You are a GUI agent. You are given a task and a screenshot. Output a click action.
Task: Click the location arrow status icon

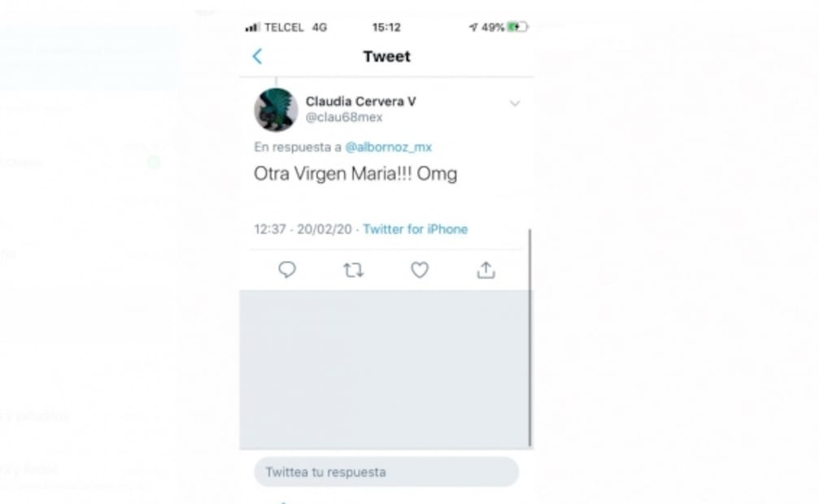click(473, 27)
